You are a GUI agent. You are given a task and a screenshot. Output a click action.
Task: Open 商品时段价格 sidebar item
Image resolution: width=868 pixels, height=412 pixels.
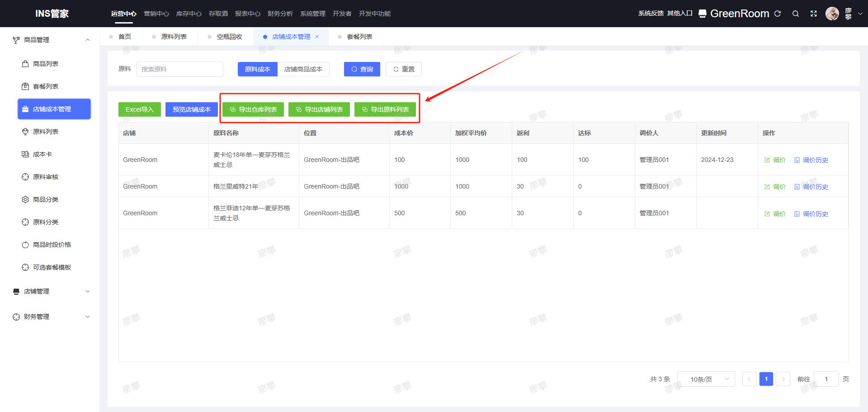[x=52, y=245]
